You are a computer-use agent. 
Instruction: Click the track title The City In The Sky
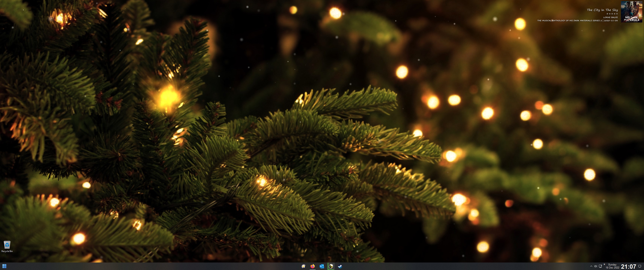tap(602, 10)
